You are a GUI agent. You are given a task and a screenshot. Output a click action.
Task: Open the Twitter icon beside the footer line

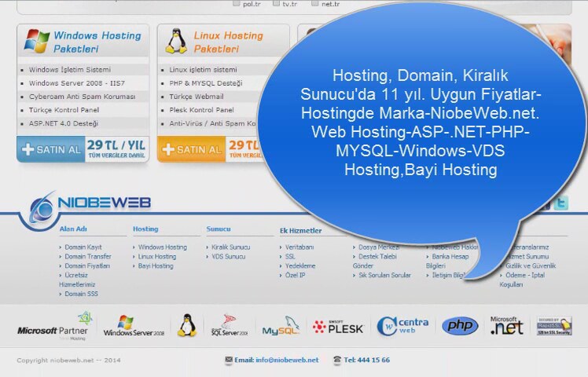[561, 203]
